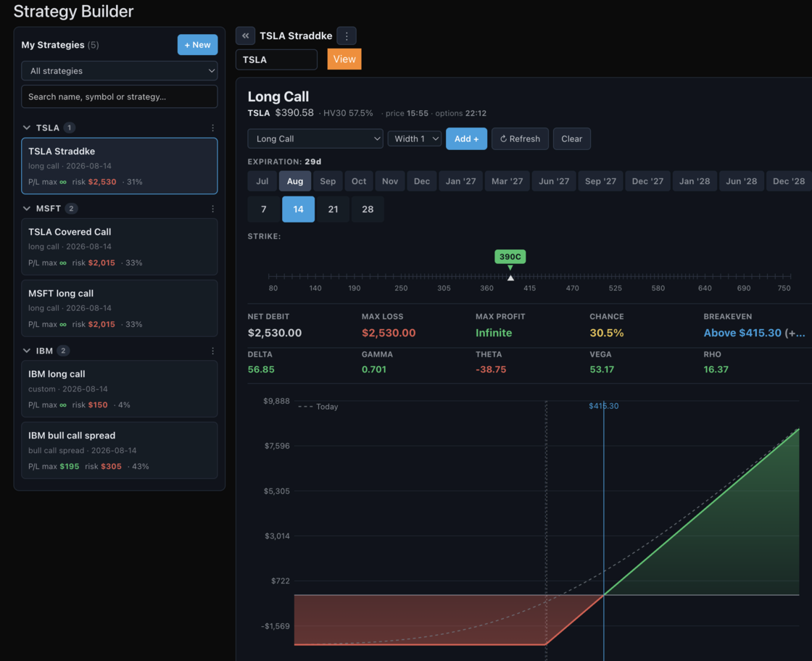Click the Theta -38.75 value

(x=491, y=370)
